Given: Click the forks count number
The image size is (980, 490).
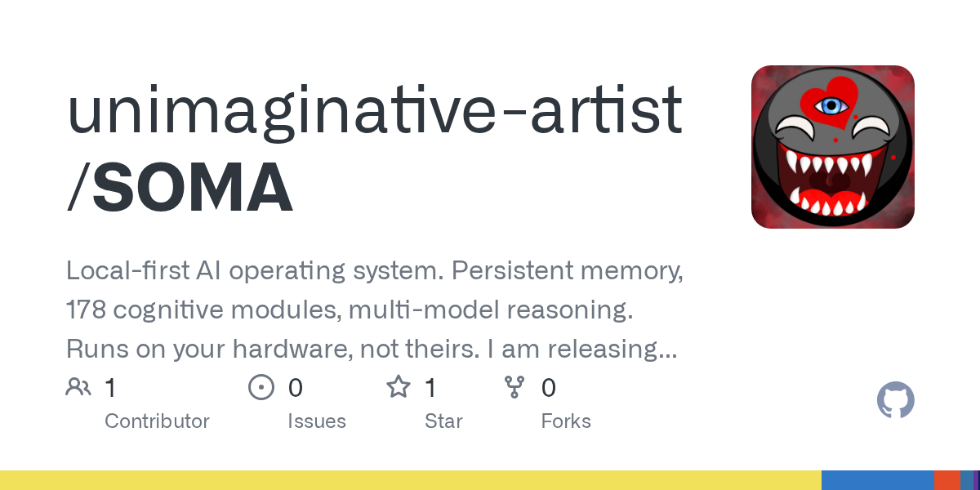Looking at the screenshot, I should tap(549, 388).
